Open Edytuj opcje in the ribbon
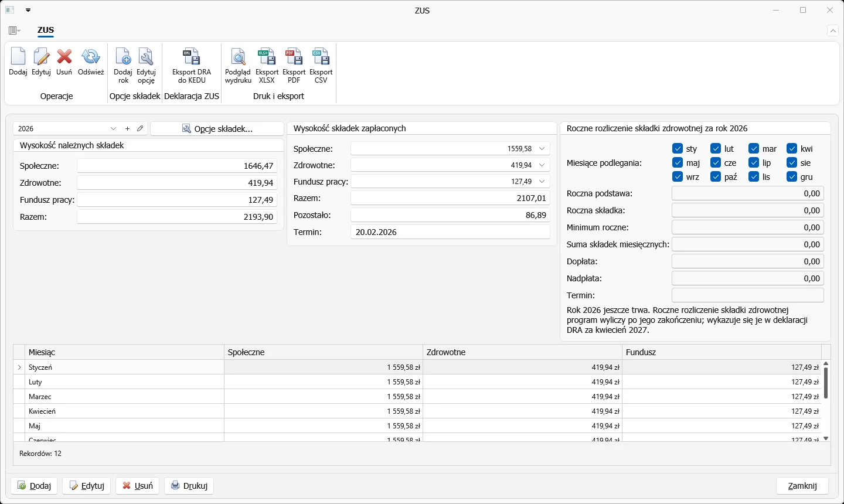 (x=146, y=66)
